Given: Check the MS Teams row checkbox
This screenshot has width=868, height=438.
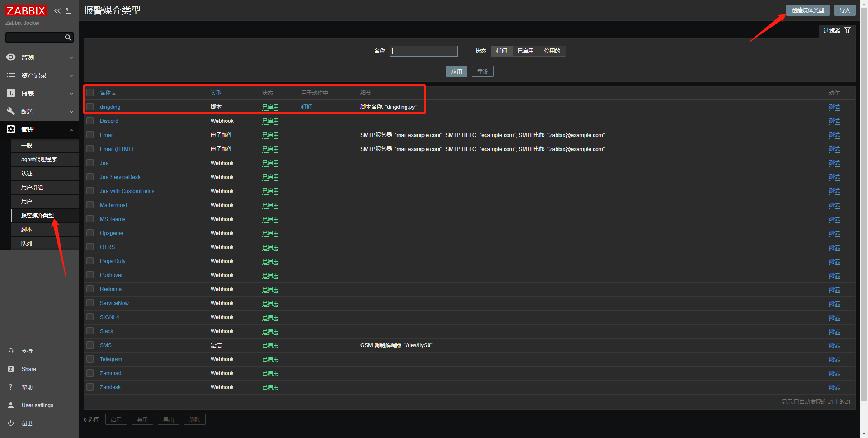Looking at the screenshot, I should (90, 219).
